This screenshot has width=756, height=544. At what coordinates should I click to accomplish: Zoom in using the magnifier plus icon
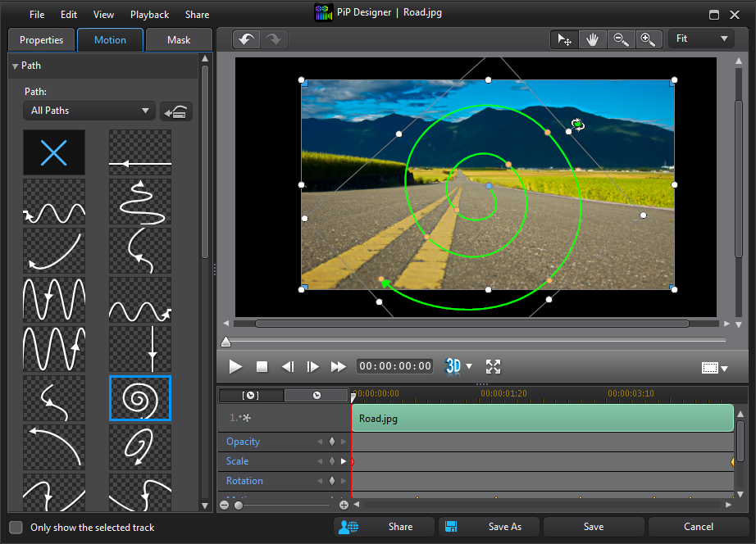(x=649, y=39)
